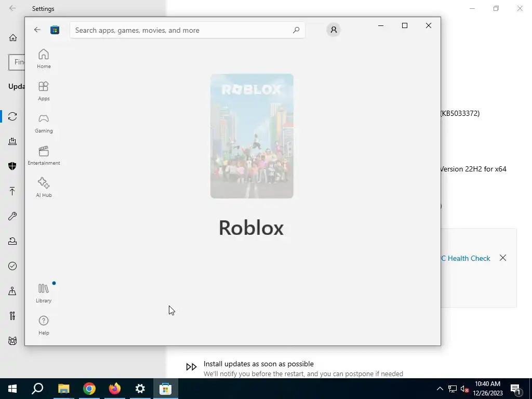Image resolution: width=532 pixels, height=399 pixels.
Task: Open the Store Gaming section
Action: coord(44,123)
